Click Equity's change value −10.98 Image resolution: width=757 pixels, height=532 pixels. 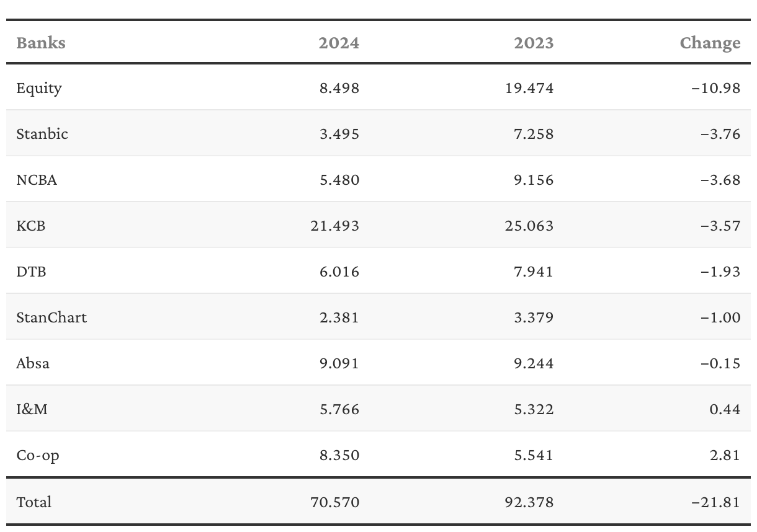point(716,88)
